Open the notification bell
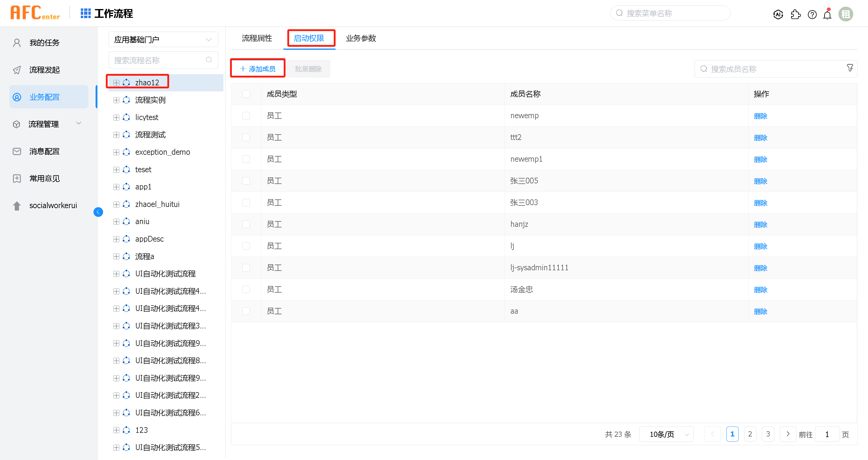This screenshot has height=460, width=868. pyautogui.click(x=827, y=15)
